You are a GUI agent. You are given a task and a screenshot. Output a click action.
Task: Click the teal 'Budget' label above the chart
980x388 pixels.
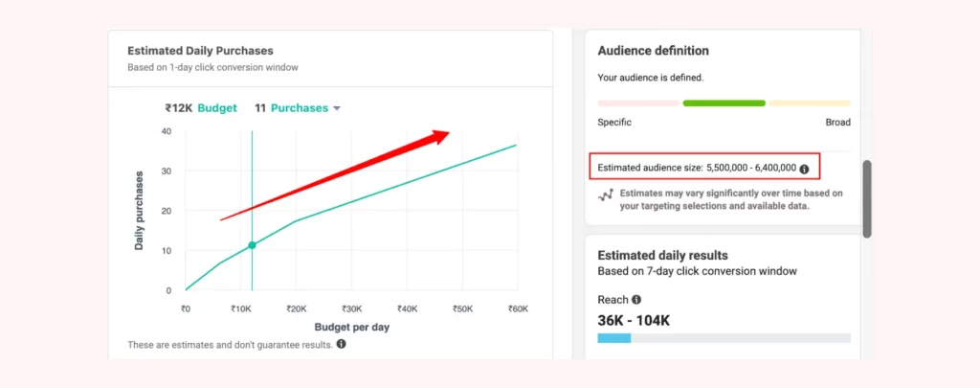pyautogui.click(x=217, y=107)
